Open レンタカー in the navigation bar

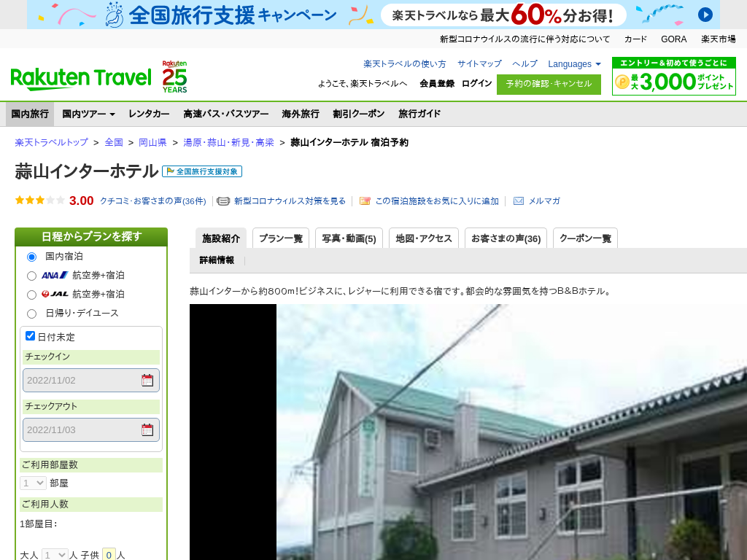point(149,114)
